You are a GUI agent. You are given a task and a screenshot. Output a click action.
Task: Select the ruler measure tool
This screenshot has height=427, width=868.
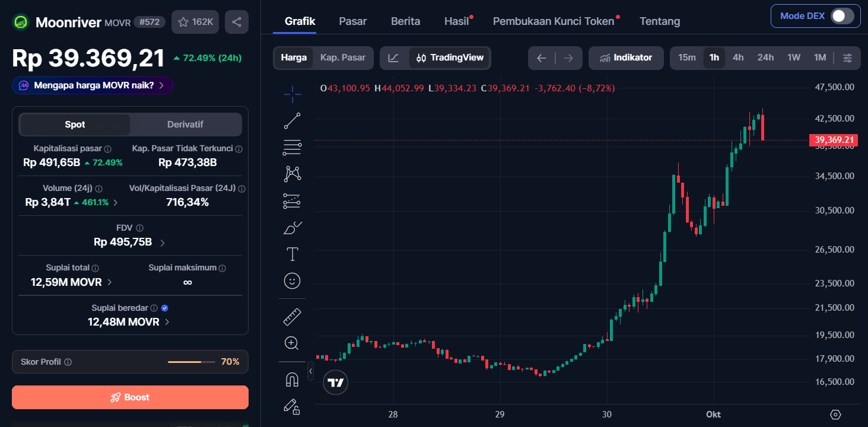[x=292, y=317]
